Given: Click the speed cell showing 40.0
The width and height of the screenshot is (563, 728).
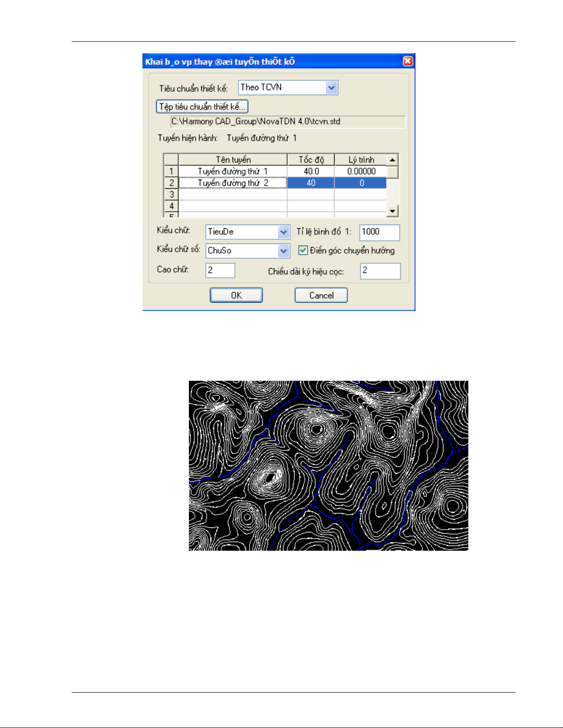Looking at the screenshot, I should coord(311,171).
